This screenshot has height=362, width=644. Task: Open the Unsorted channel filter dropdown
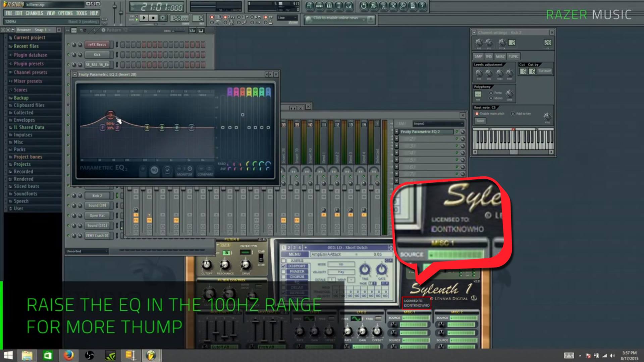click(87, 251)
